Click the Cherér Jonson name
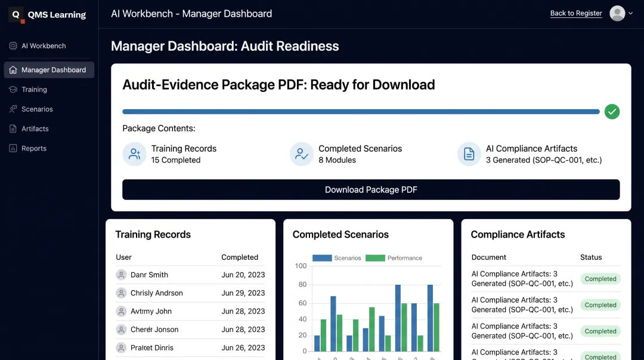 click(x=154, y=329)
